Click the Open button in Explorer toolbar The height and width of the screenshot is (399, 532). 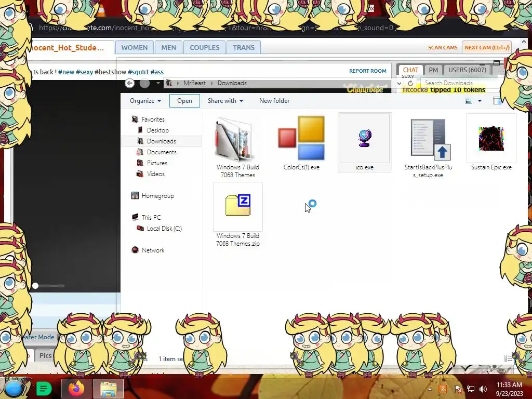tap(184, 101)
